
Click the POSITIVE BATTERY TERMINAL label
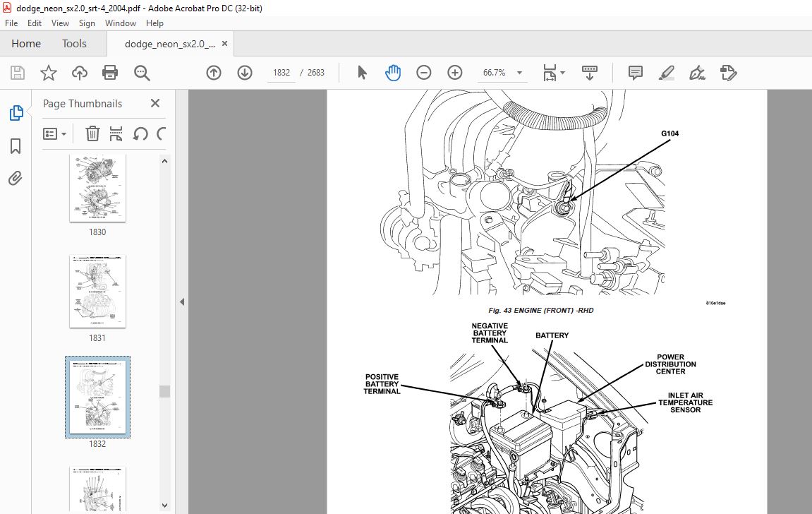tap(382, 384)
